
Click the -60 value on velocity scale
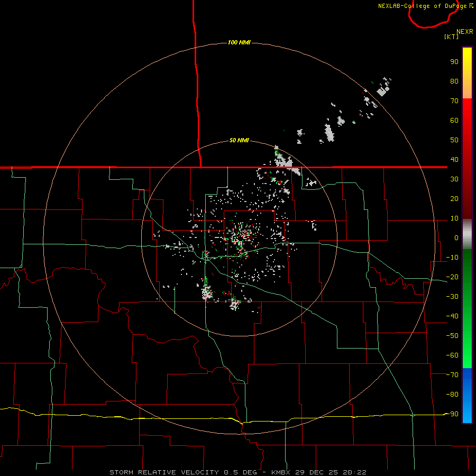[452, 355]
